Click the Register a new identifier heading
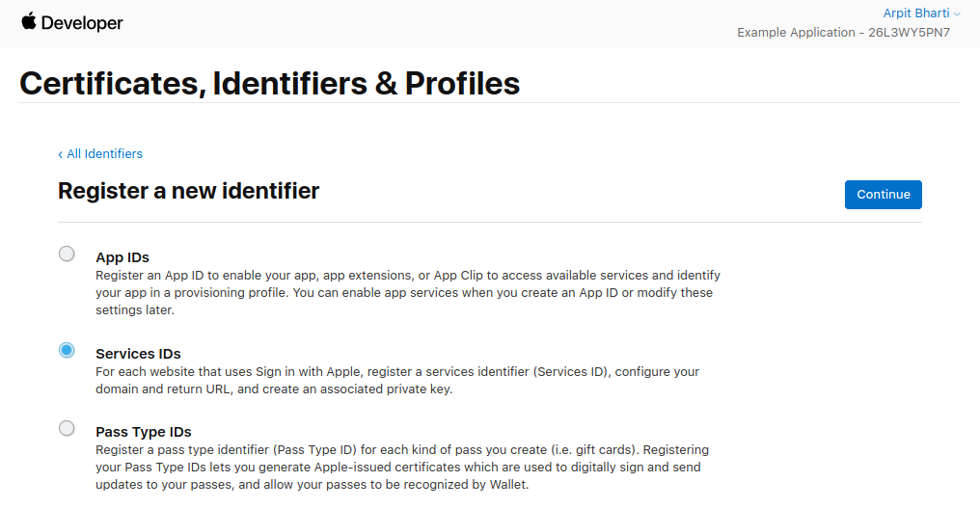This screenshot has height=509, width=980. click(x=188, y=191)
